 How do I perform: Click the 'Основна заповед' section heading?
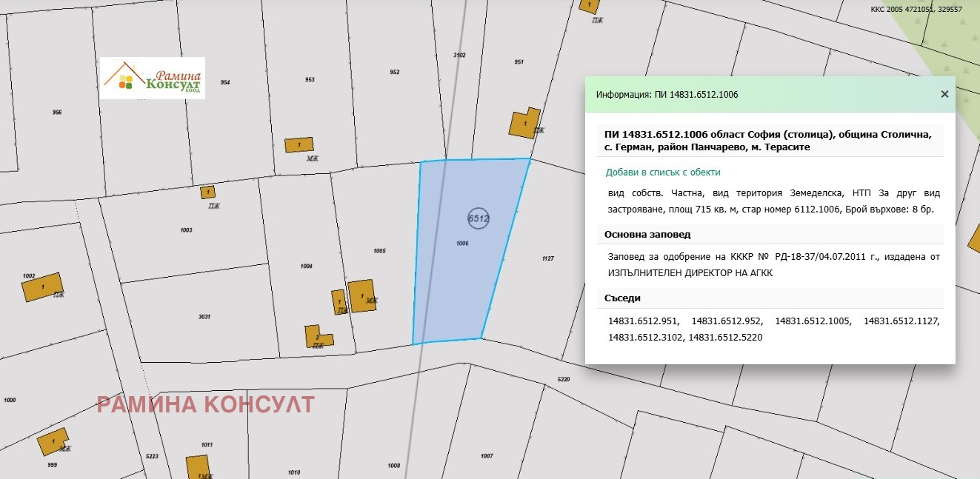[x=647, y=235]
